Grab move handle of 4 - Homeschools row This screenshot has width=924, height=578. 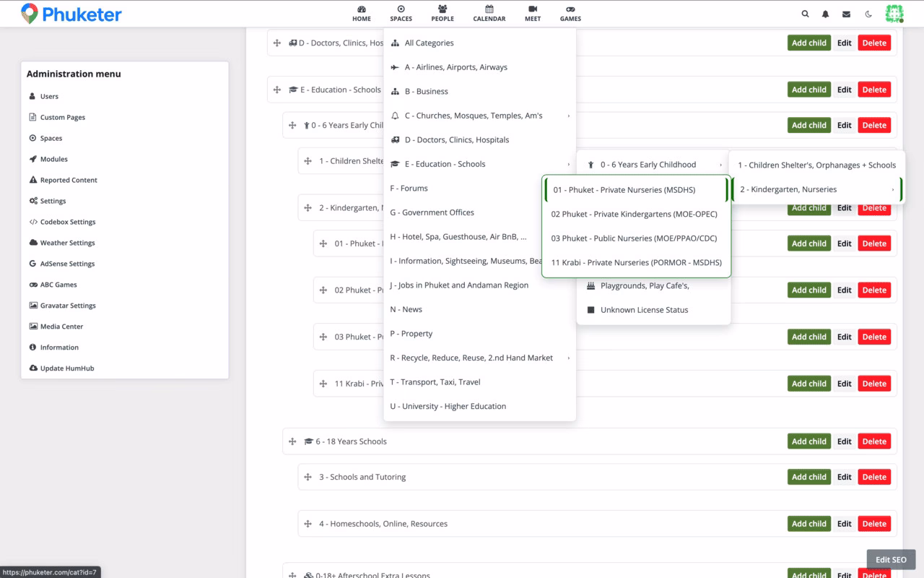308,524
